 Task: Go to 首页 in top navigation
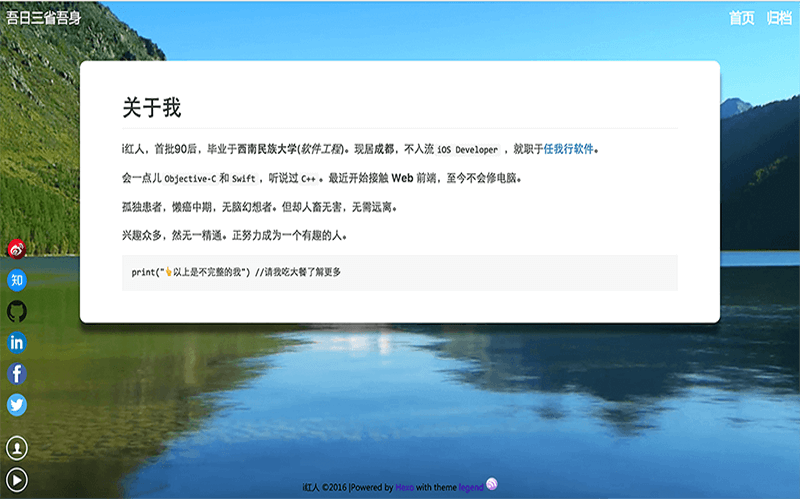tap(742, 18)
